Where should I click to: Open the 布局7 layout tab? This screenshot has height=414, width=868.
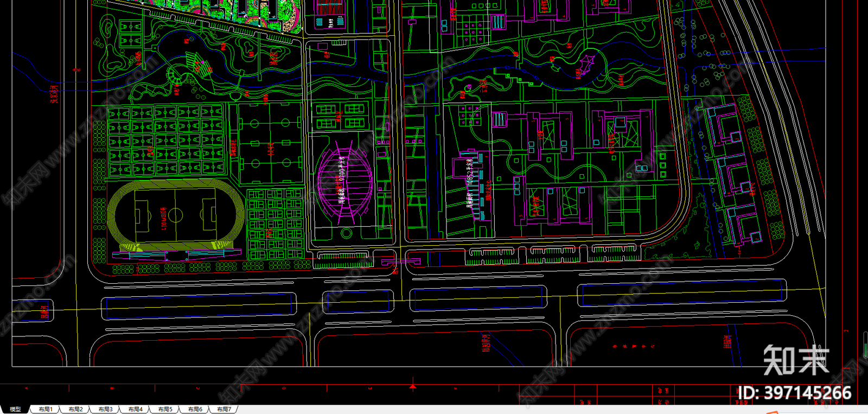pos(224,409)
